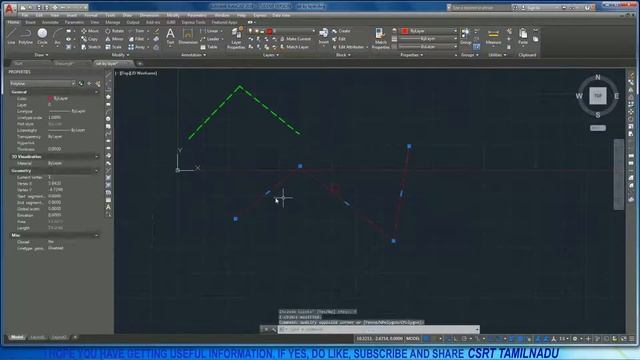Open the Output ribbon tab
This screenshot has height=360, width=640.
133,22
